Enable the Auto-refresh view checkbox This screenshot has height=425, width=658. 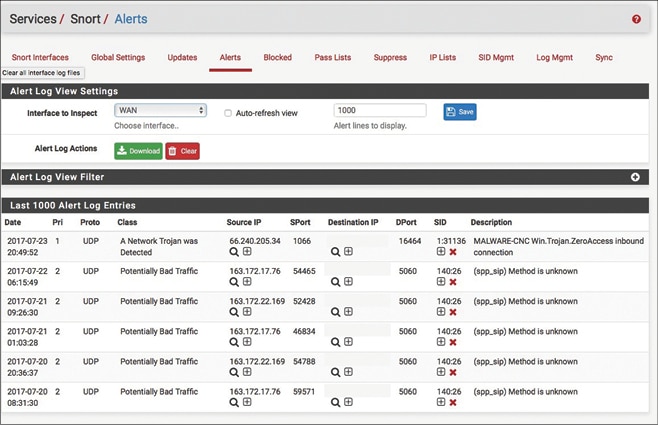click(x=228, y=113)
